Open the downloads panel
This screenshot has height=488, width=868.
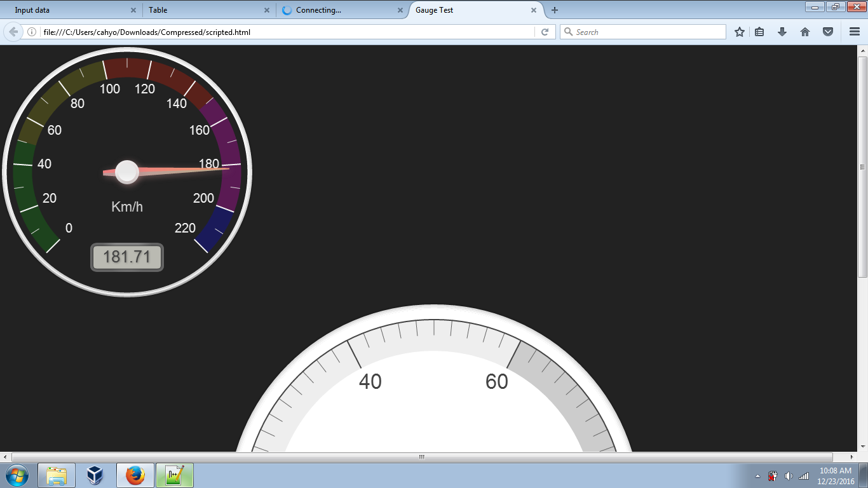pos(782,32)
